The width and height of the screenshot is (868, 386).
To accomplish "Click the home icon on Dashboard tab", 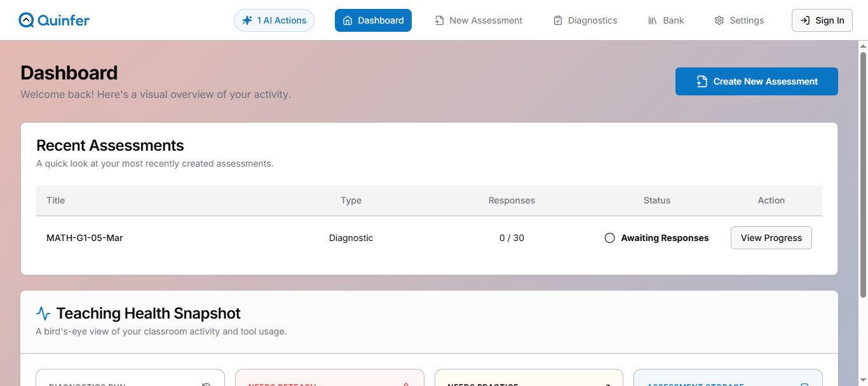I will click(347, 20).
